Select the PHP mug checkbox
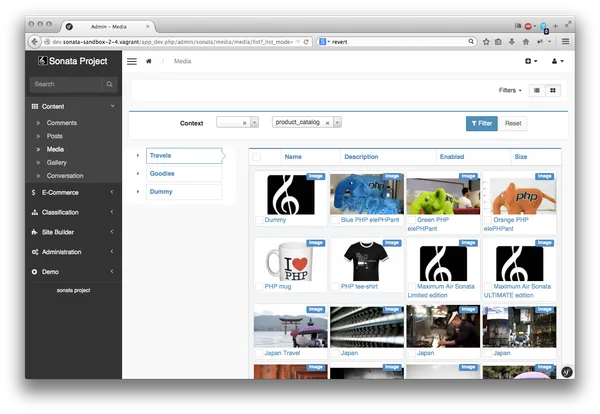Screen dimensions: 600x414 (259, 286)
